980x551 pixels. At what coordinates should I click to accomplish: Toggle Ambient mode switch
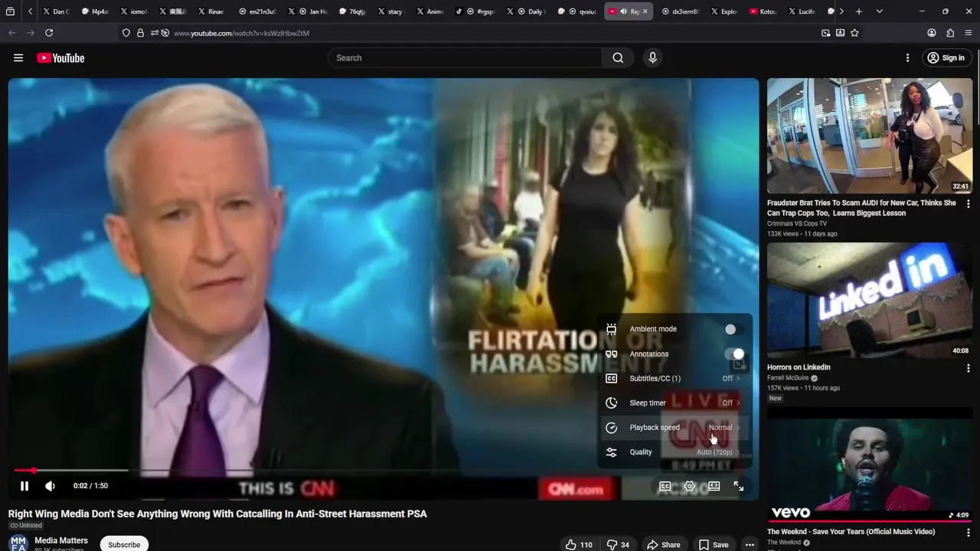coord(733,329)
